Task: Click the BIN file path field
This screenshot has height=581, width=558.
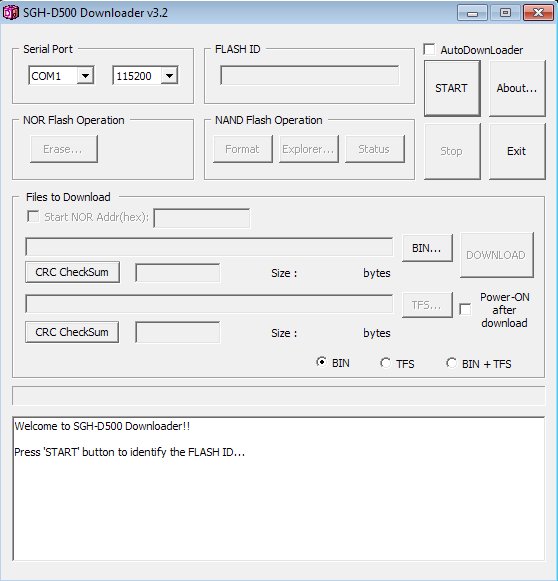Action: (x=209, y=247)
